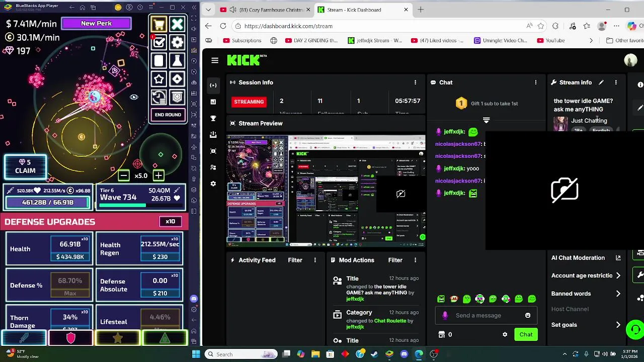Collapse the pinned gift sub banner arrow
The width and height of the screenshot is (644, 362).
[486, 120]
